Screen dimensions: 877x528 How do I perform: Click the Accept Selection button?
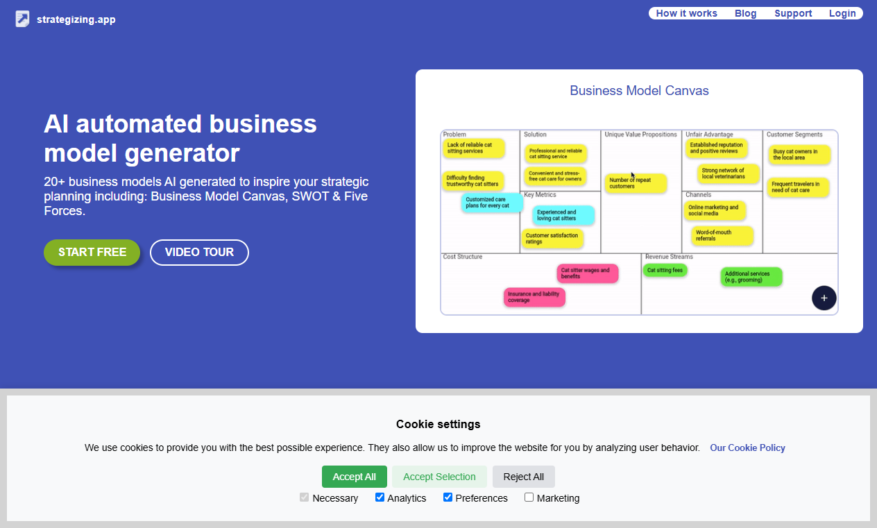pos(439,477)
